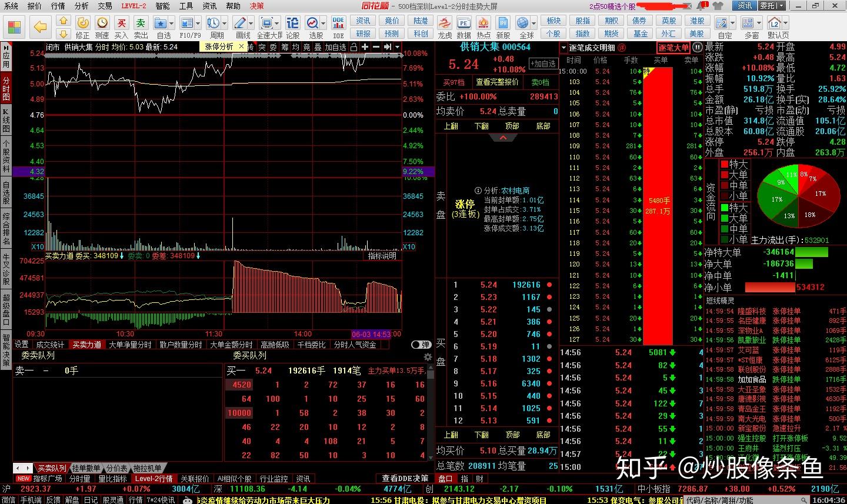Open the 全速大屏 monitor icon
The image size is (847, 504).
pyautogui.click(x=266, y=23)
